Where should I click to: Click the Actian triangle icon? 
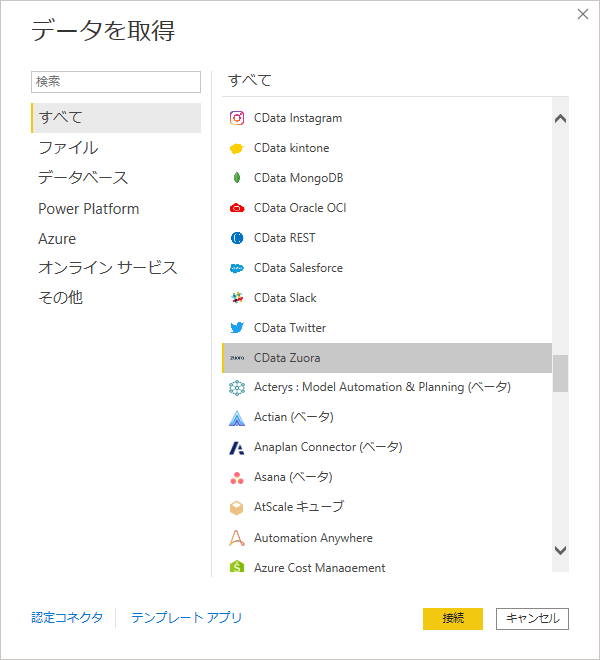point(237,418)
